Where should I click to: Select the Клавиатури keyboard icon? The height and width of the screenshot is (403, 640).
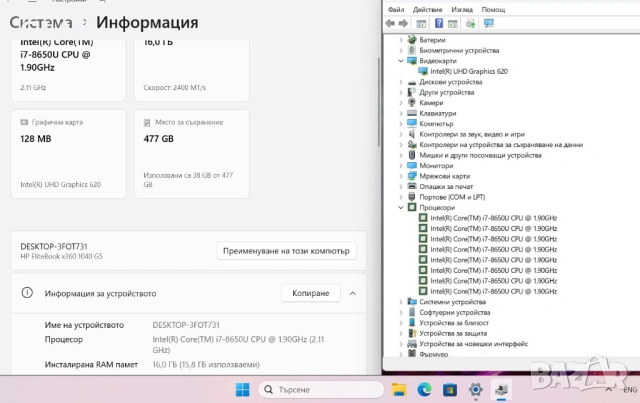pyautogui.click(x=412, y=113)
